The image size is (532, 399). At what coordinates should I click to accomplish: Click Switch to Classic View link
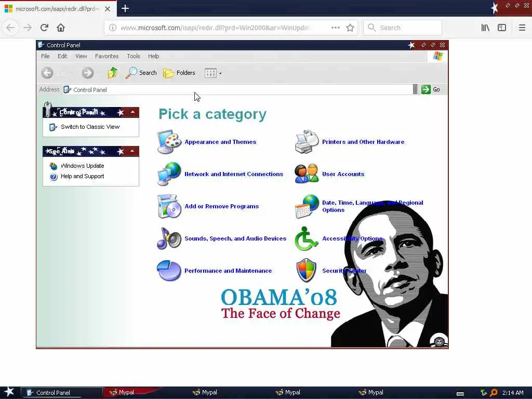[90, 127]
